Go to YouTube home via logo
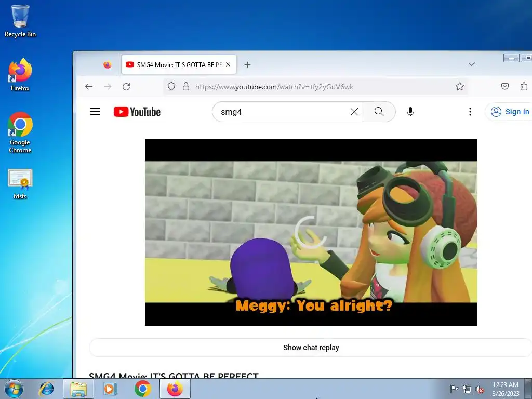 click(137, 112)
